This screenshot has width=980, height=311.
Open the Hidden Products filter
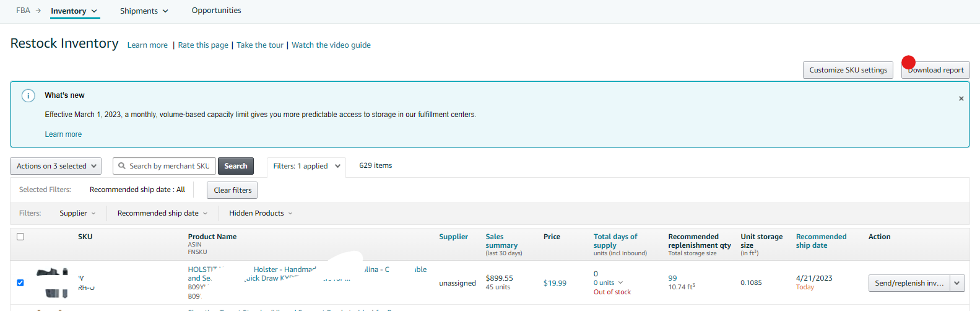click(261, 213)
